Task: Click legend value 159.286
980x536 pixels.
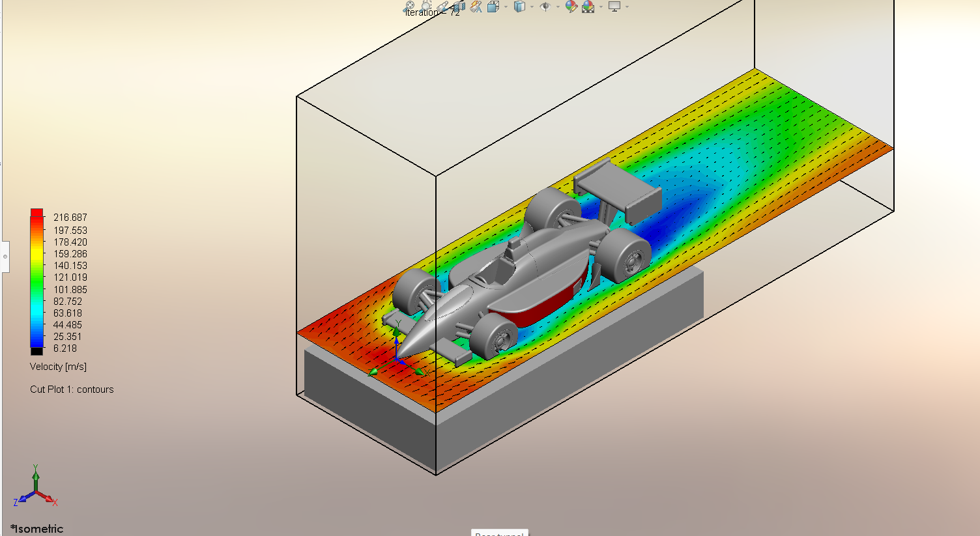Action: point(70,254)
